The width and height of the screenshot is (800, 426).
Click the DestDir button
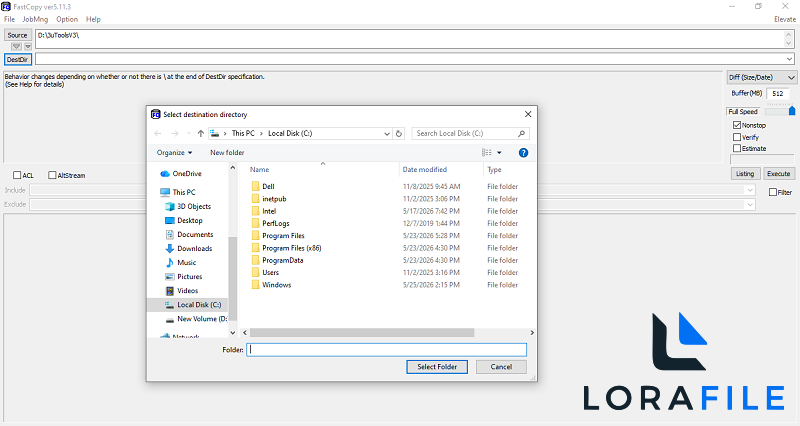[18, 59]
